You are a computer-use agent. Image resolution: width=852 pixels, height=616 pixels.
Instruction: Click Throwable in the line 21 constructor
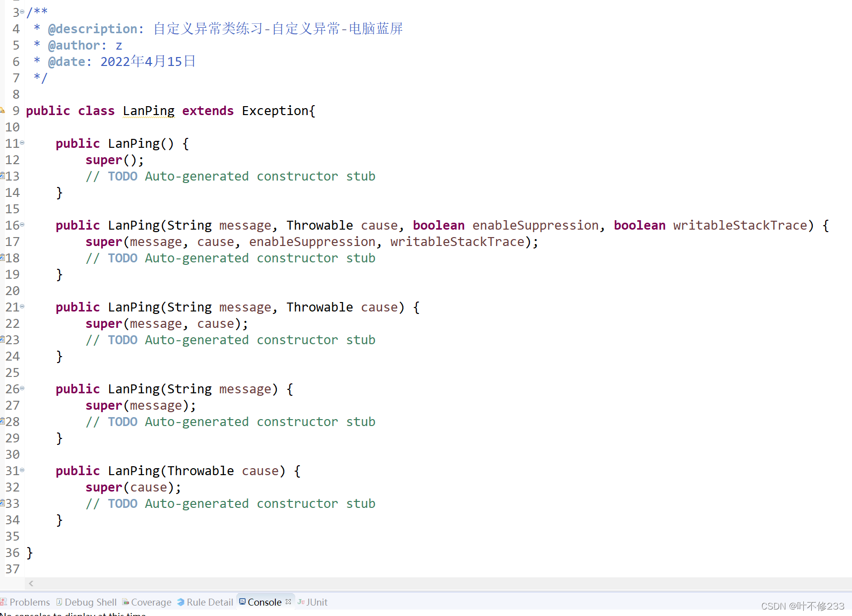(x=320, y=307)
